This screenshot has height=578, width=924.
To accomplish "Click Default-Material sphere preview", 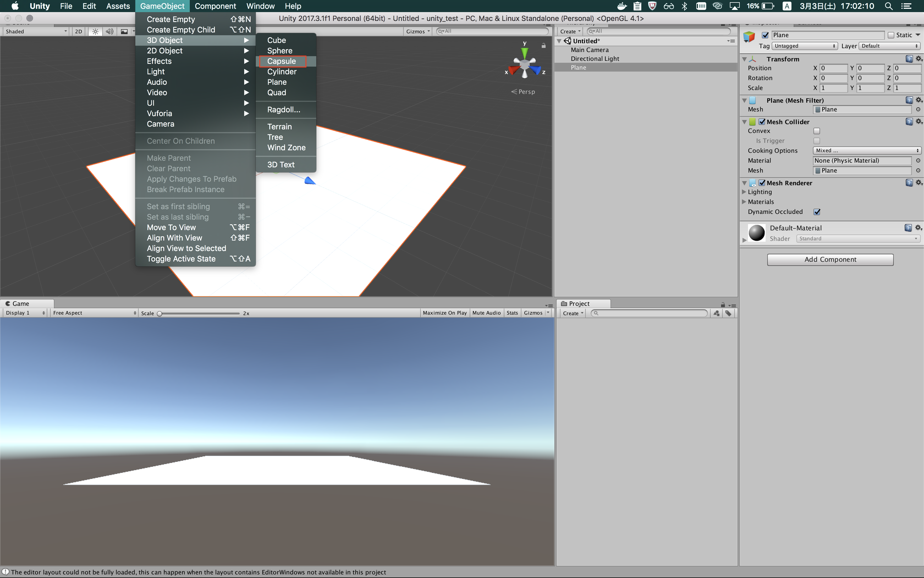I will (x=756, y=233).
